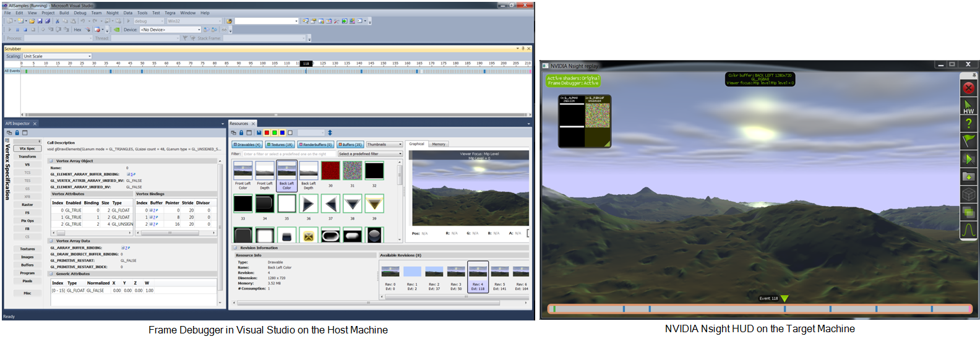Select the Misc button in API Inspector
Screen dimensions: 980x339
(27, 293)
